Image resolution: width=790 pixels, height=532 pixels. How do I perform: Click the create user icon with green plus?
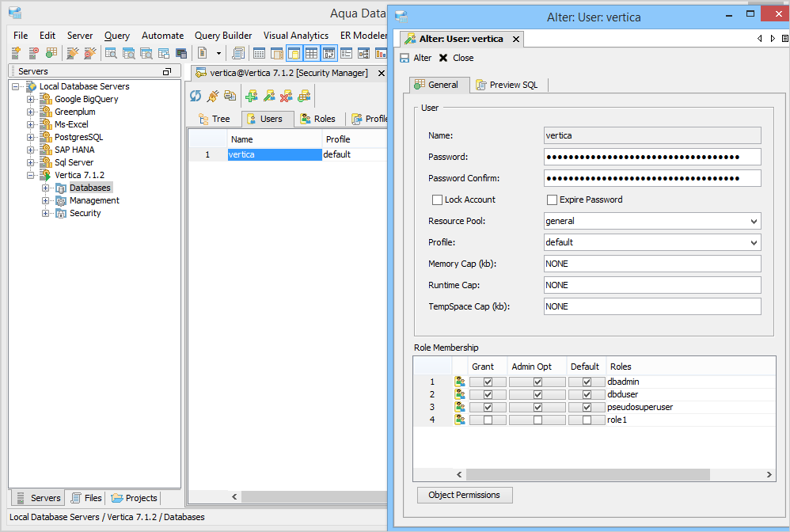tap(252, 96)
